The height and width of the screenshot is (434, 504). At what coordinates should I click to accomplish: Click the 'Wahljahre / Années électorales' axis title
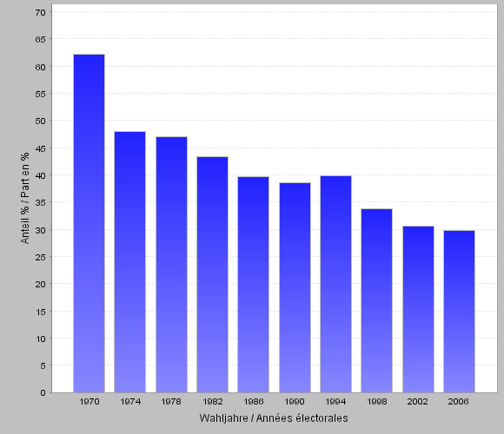274,418
